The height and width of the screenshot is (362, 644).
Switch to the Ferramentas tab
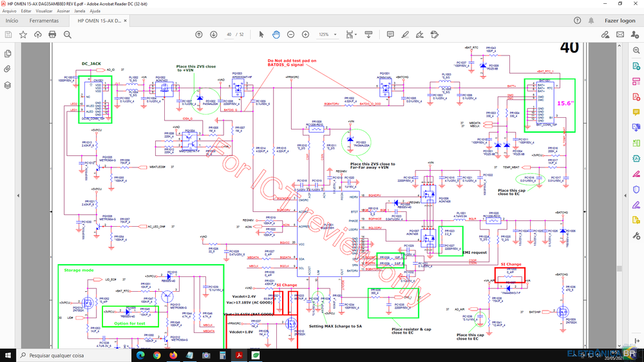coord(44,21)
